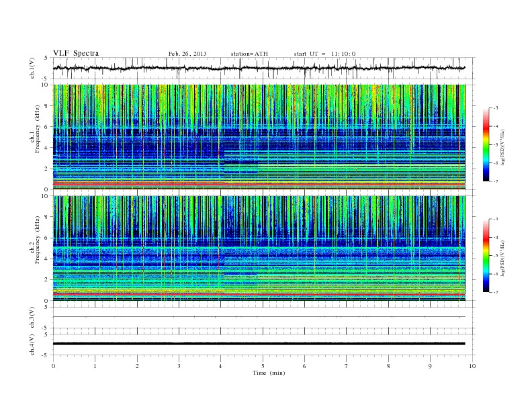Click the ch.2 colorbar "log(PSD)(V²/Hz)" label
This screenshot has width=532, height=411.
[x=502, y=258]
